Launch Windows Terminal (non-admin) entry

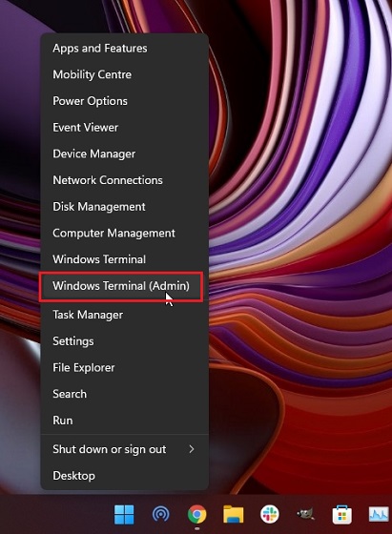point(124,259)
